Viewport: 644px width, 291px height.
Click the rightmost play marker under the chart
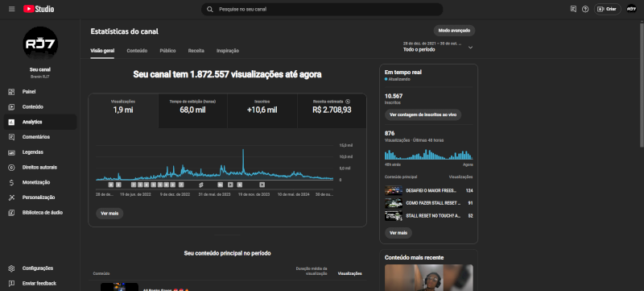(262, 185)
